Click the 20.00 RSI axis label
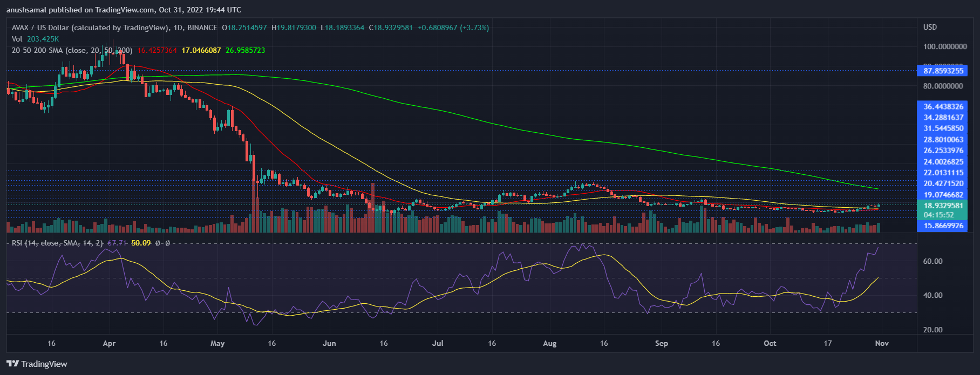Screen dimensions: 980x375 933,330
